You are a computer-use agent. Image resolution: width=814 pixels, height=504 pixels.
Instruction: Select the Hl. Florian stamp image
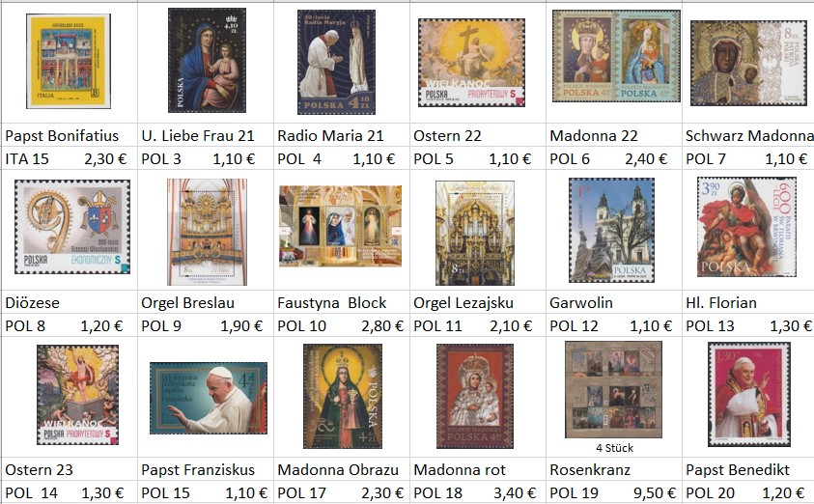[745, 228]
